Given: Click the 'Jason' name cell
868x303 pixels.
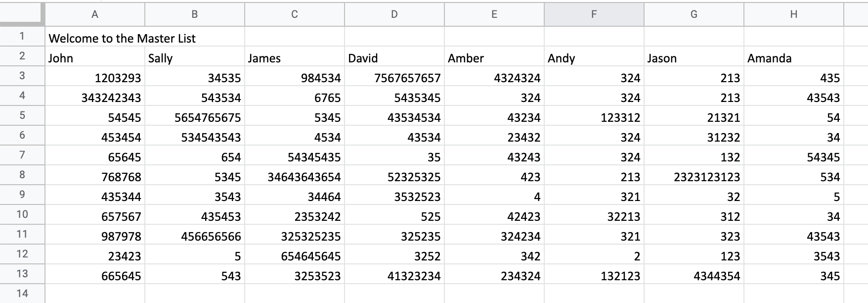Looking at the screenshot, I should point(694,56).
